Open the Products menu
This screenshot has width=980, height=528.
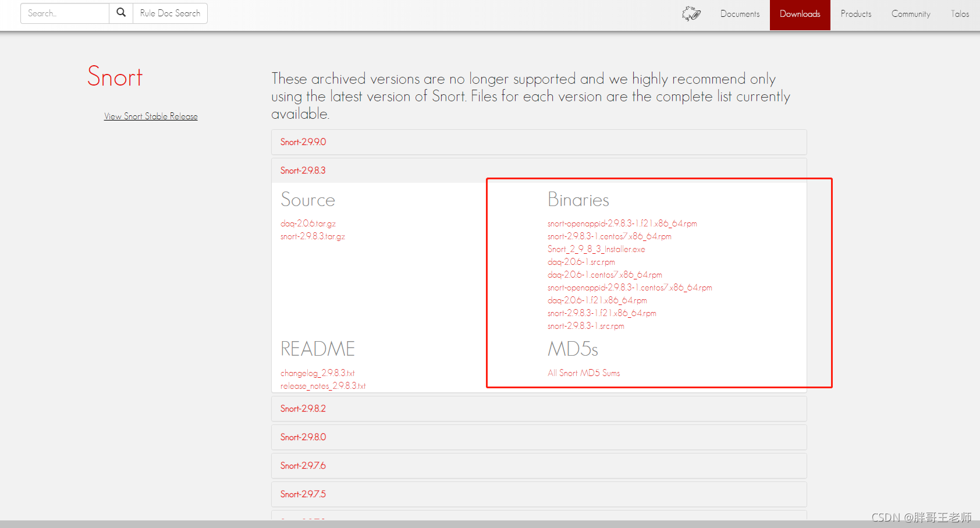point(856,14)
